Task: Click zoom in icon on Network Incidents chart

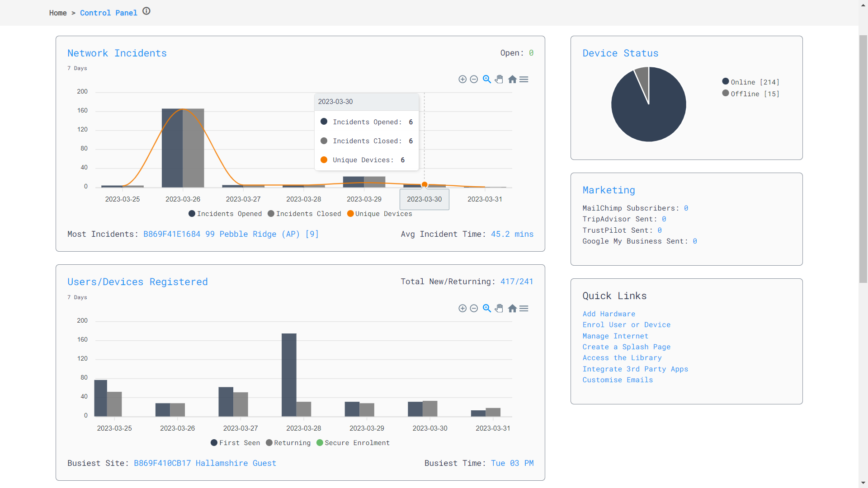Action: pos(462,80)
